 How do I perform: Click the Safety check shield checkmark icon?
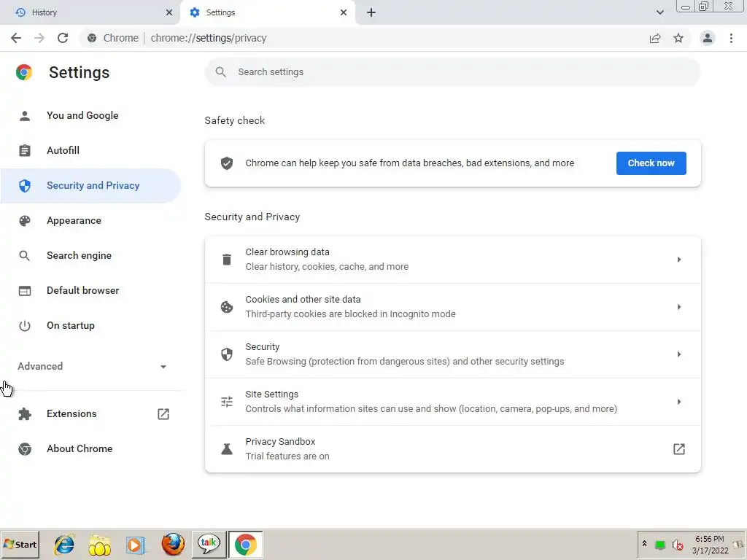point(227,163)
